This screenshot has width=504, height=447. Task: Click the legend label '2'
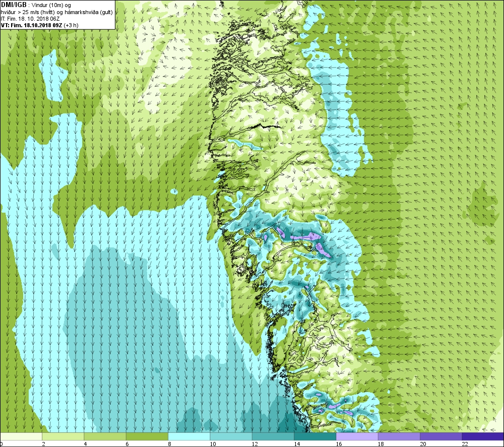point(43,444)
